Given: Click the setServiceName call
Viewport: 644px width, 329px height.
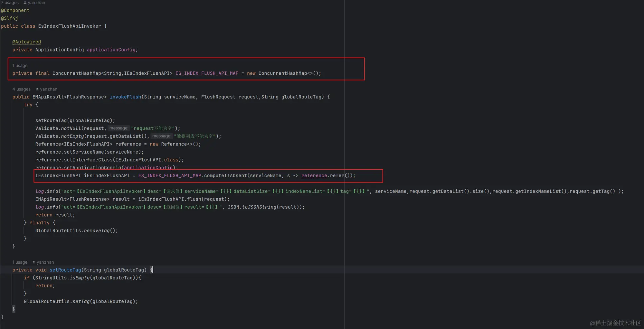Looking at the screenshot, I should click(x=84, y=152).
